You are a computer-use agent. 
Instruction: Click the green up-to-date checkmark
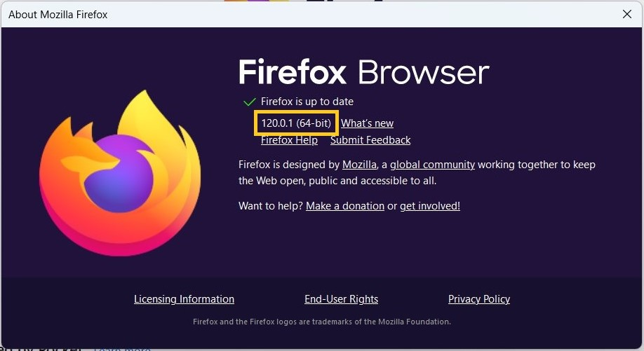(248, 102)
